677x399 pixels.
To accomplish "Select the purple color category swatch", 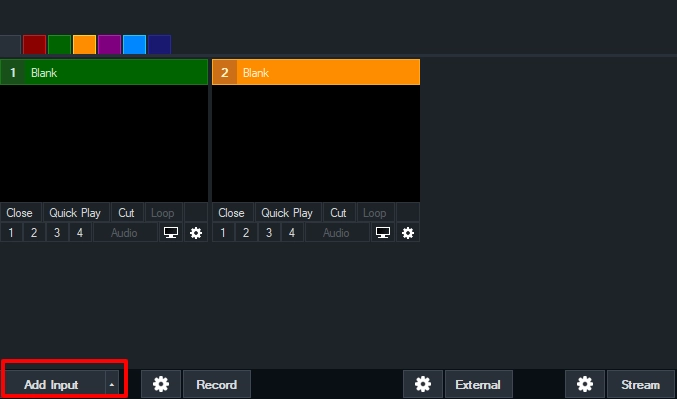I will tap(110, 45).
